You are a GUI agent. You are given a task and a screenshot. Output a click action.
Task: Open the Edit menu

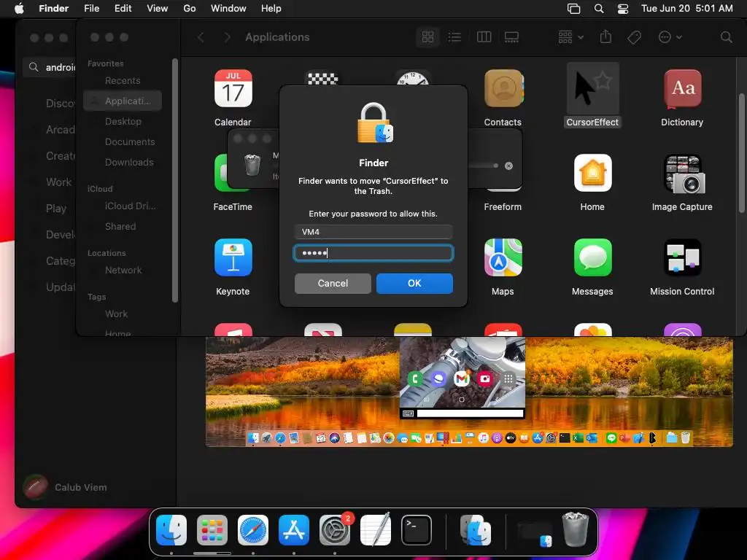click(123, 9)
